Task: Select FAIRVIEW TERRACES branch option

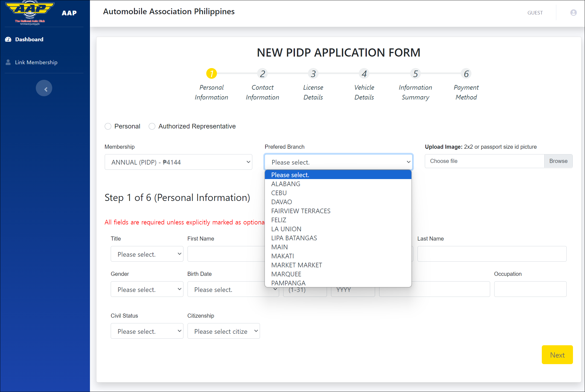Action: (x=301, y=211)
